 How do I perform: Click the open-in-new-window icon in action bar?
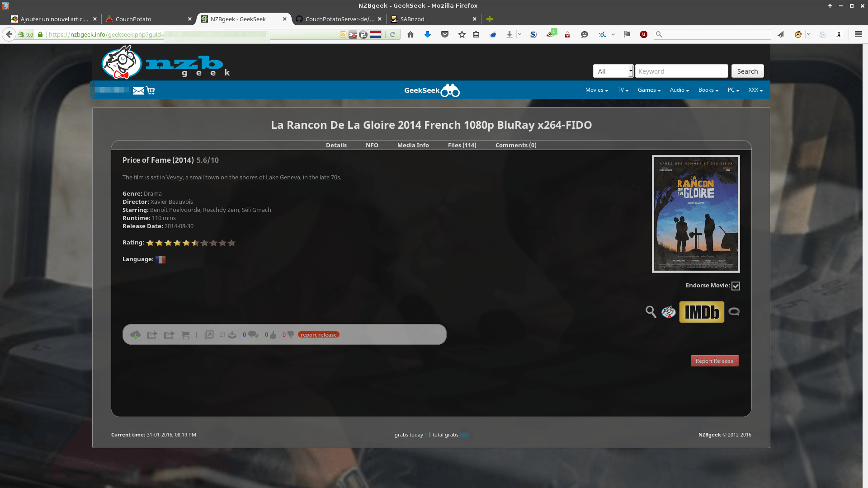point(209,335)
